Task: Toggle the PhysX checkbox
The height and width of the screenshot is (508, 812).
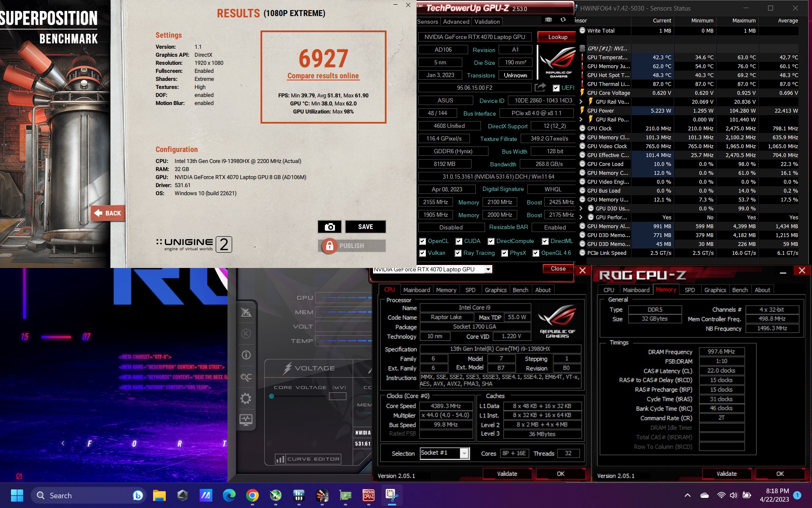Action: point(505,253)
